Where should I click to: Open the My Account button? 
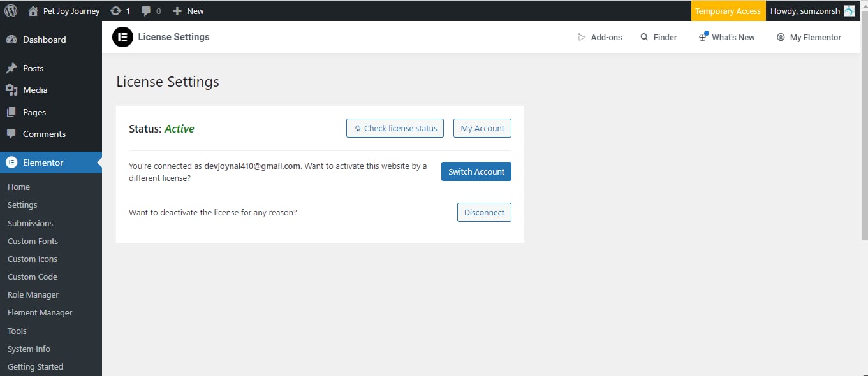(482, 128)
